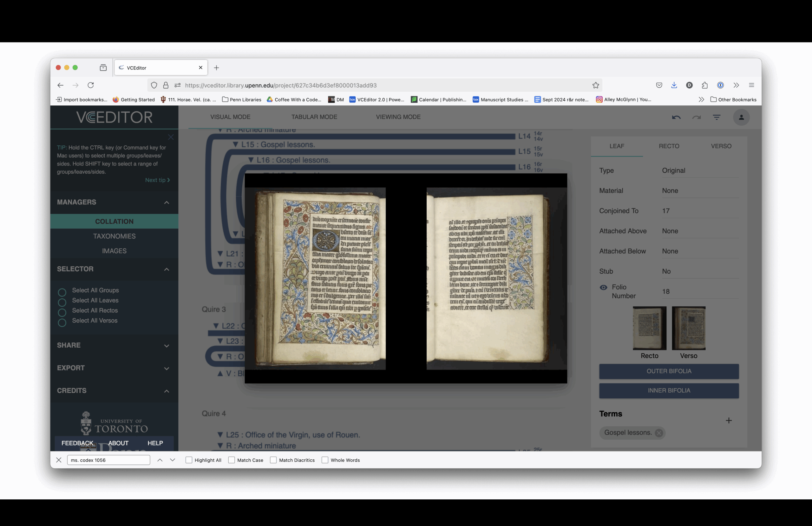Open the FEEDBACK link
The image size is (812, 526).
click(77, 443)
